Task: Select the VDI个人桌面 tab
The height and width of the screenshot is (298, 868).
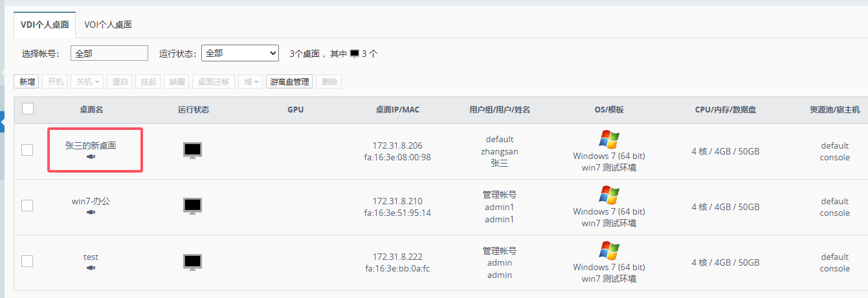Action: 45,25
